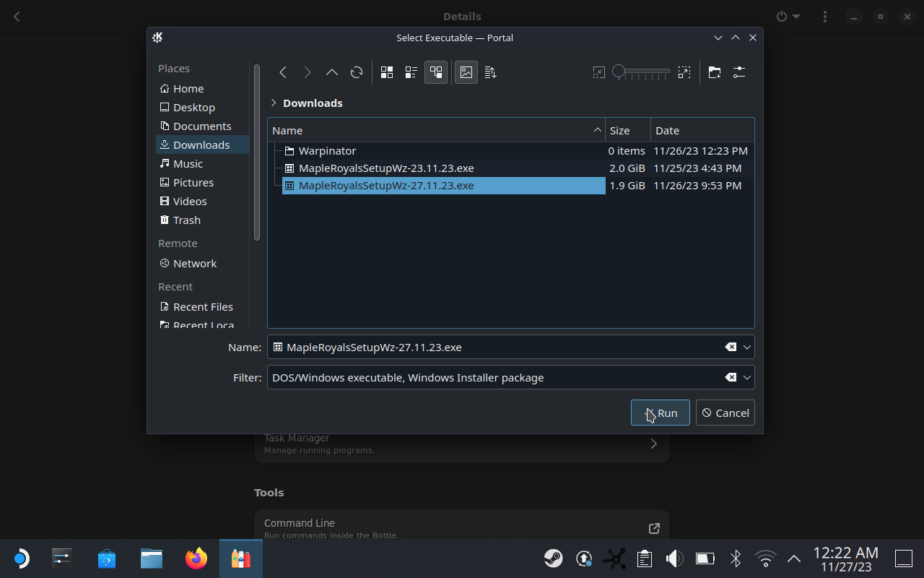The width and height of the screenshot is (924, 578).
Task: Open Dolphin file manager from taskbar
Action: click(152, 558)
